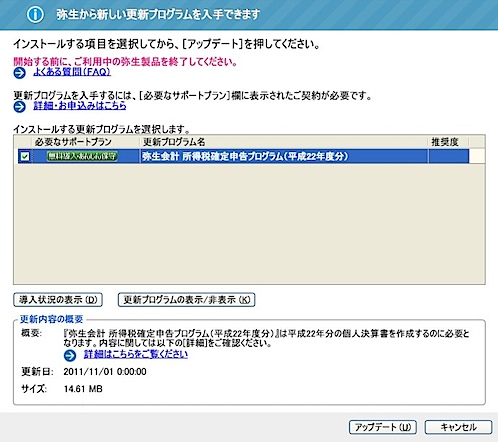This screenshot has height=442, width=498.
Task: Click the arrow icon beside 詳細・お申込みはこちら
Action: coord(20,107)
